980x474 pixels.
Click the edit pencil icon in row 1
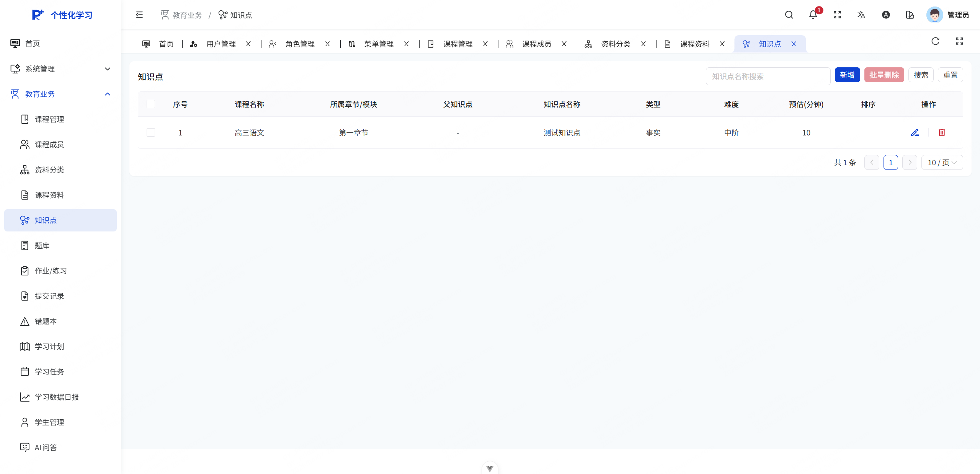point(915,133)
